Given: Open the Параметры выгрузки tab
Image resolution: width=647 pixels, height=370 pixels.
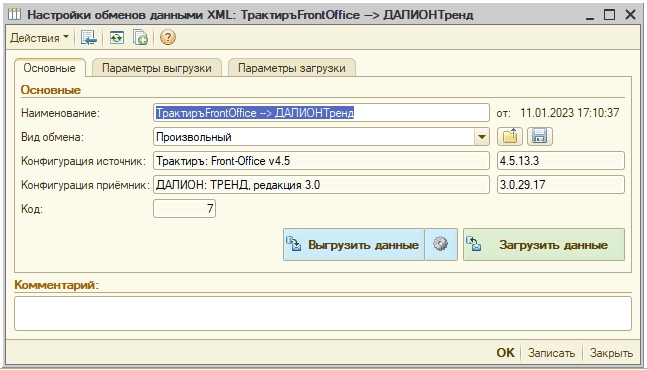Looking at the screenshot, I should click(156, 68).
